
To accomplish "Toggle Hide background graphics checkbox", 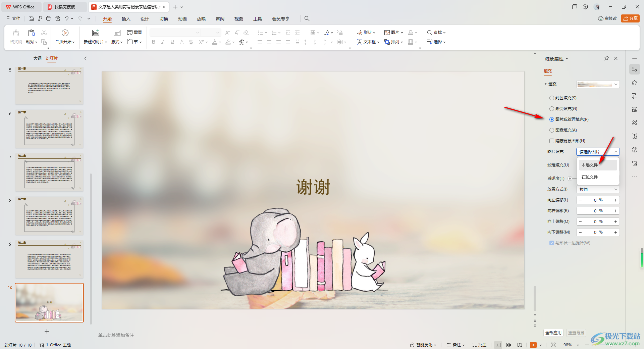I will tap(551, 141).
